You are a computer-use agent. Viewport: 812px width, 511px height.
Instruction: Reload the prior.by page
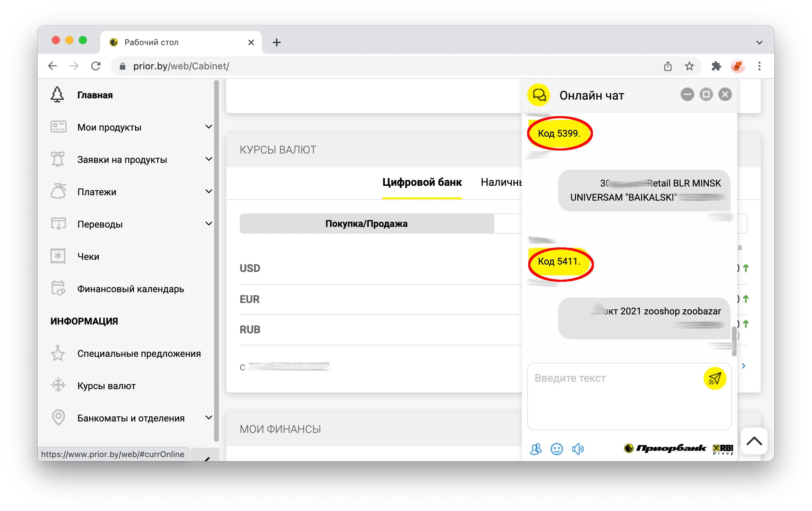point(96,66)
